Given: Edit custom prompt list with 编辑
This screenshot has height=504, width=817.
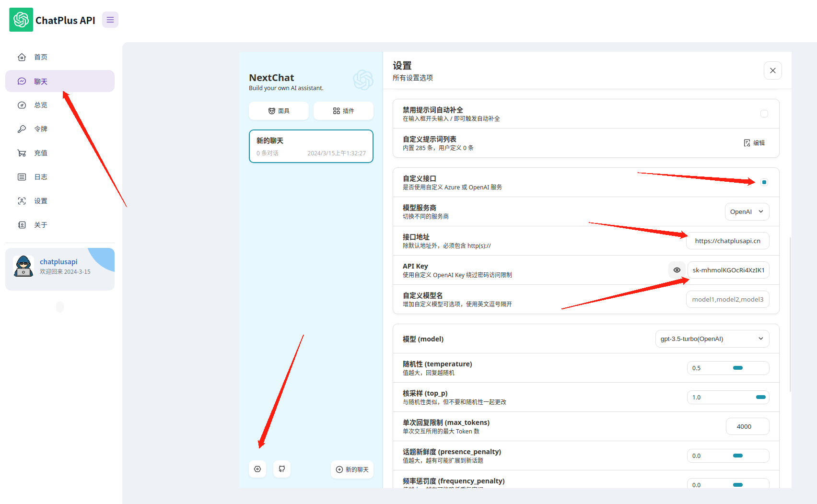Looking at the screenshot, I should point(754,143).
